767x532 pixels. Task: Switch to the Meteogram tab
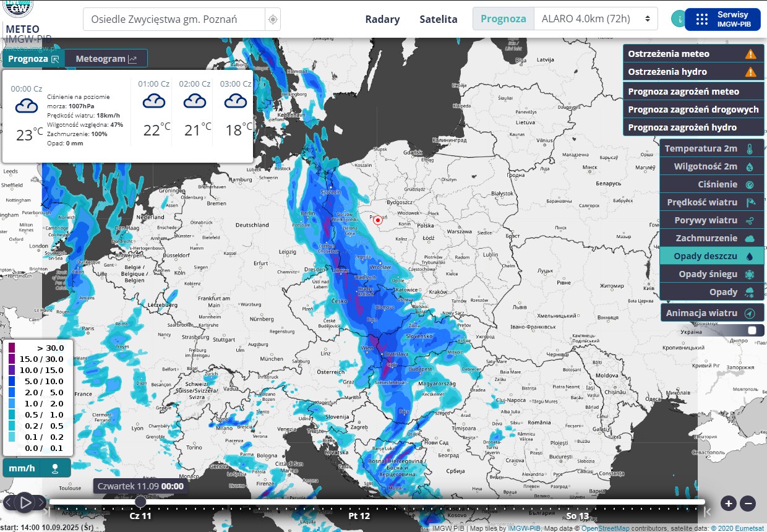(106, 59)
